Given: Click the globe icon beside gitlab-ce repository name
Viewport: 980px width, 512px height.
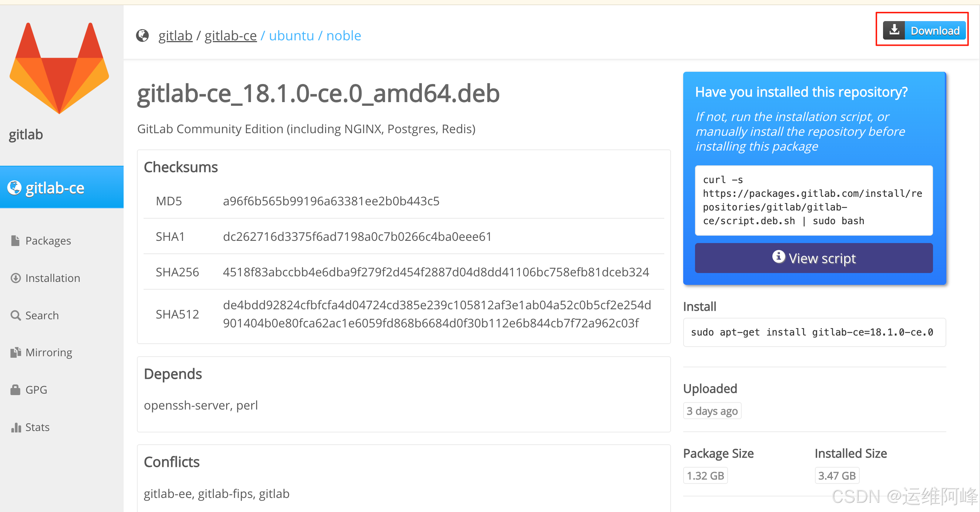Looking at the screenshot, I should (x=14, y=187).
